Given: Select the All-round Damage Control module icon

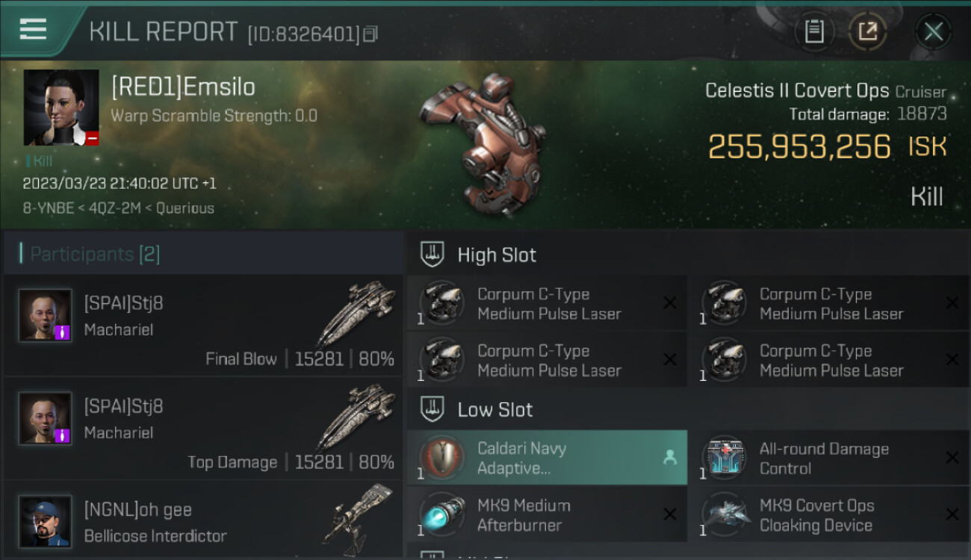Looking at the screenshot, I should coord(724,458).
